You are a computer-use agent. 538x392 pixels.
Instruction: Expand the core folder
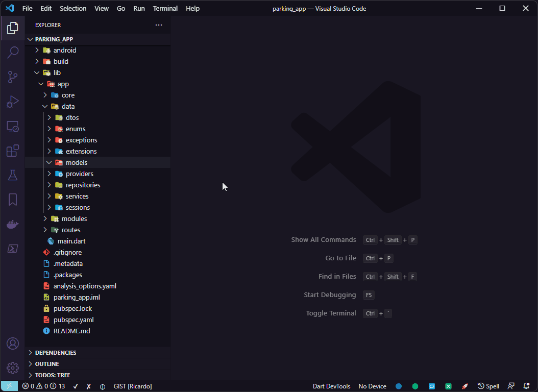point(45,95)
